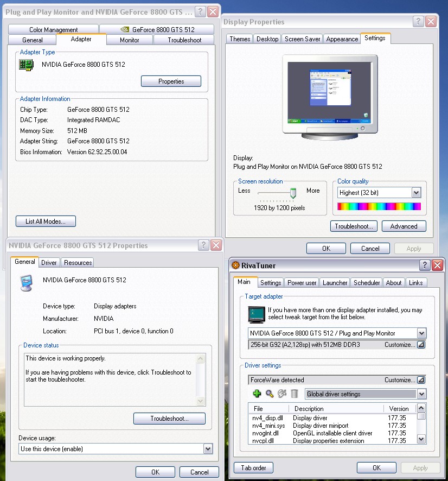Image resolution: width=448 pixels, height=481 pixels.
Task: Click the graphics card icon under Adapter Type
Action: [26, 65]
